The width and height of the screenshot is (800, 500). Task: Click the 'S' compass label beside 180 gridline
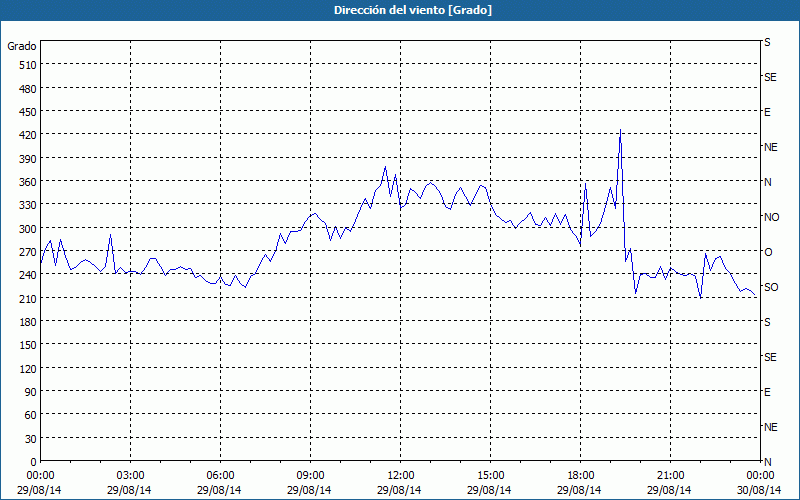[767, 322]
